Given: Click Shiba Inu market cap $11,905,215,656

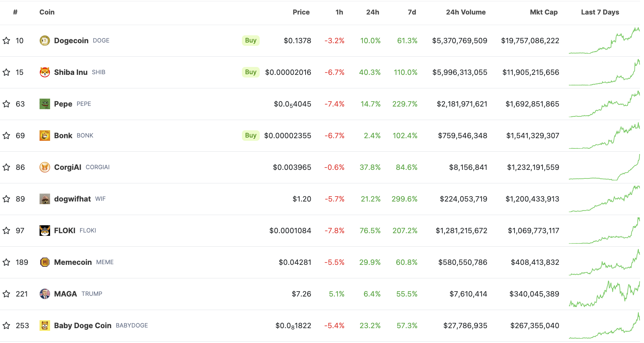Looking at the screenshot, I should tap(531, 72).
